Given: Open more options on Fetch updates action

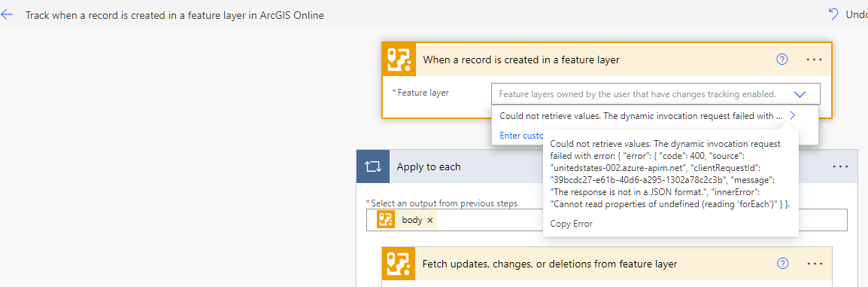Looking at the screenshot, I should click(x=814, y=264).
